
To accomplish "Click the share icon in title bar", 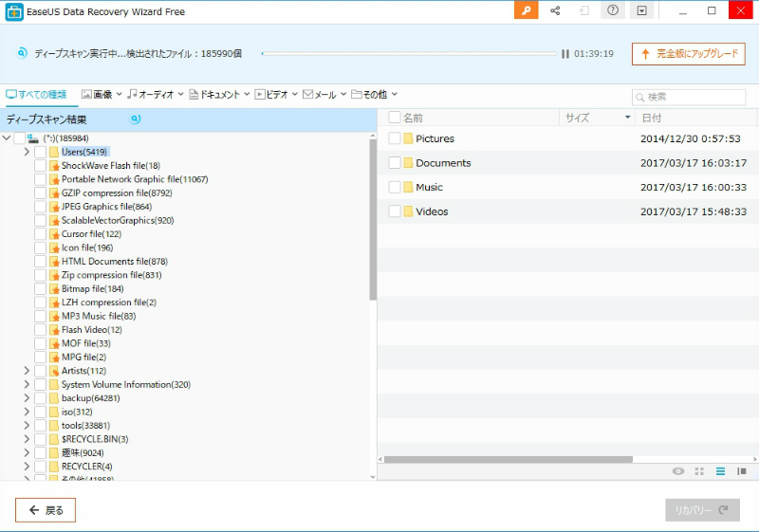I will (555, 10).
